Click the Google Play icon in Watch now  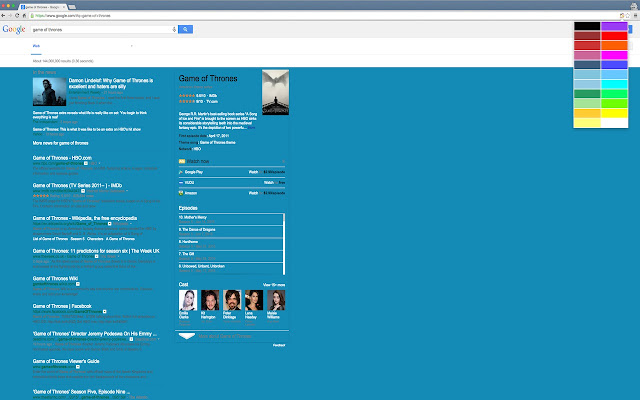(181, 172)
